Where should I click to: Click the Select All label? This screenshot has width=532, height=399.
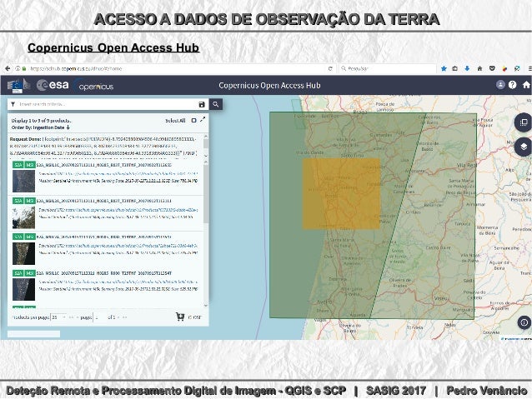[175, 120]
